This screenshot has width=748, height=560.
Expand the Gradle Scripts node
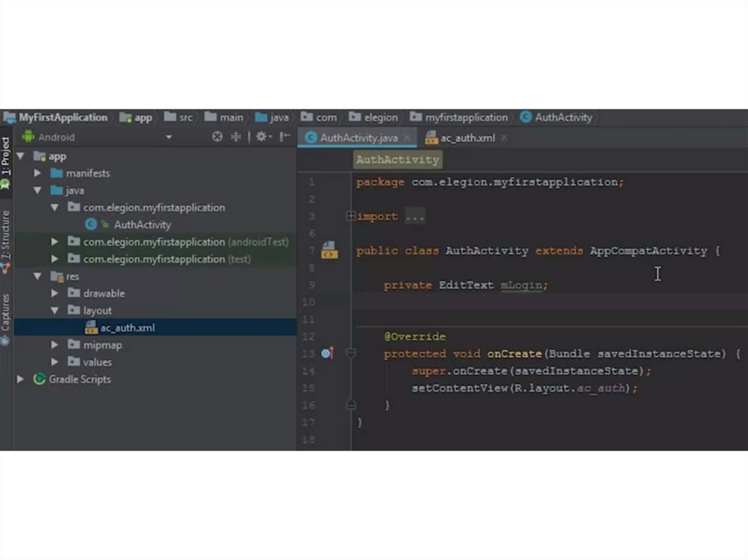[20, 380]
